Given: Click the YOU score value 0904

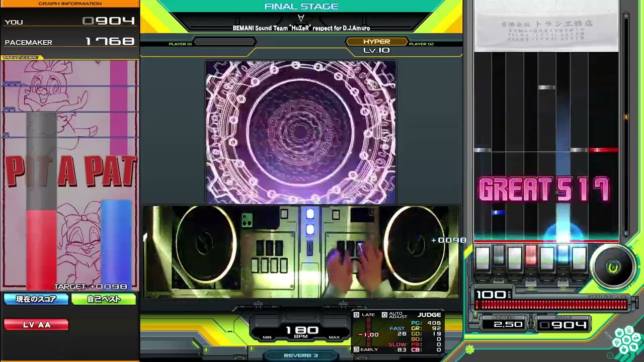Looking at the screenshot, I should 109,21.
